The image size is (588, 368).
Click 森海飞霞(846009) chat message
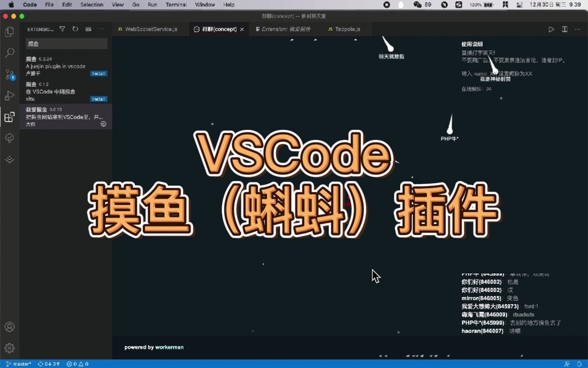[x=497, y=315]
